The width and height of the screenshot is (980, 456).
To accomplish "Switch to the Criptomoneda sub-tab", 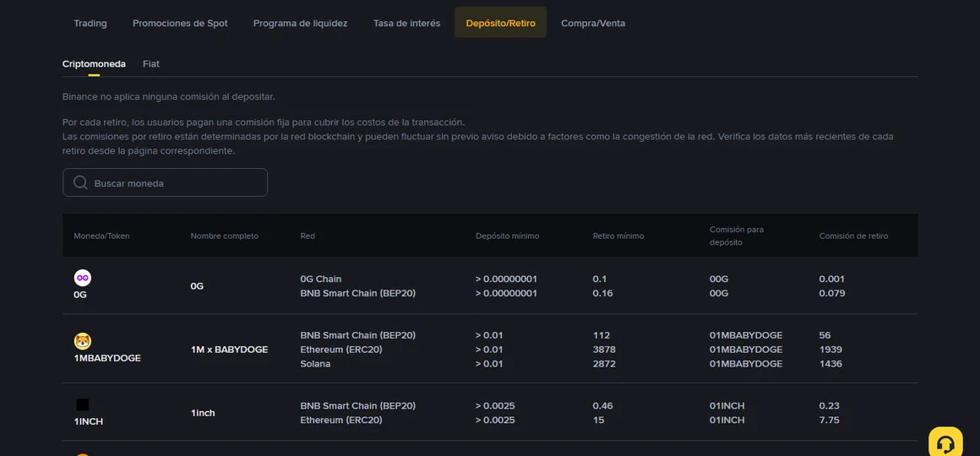I will [x=94, y=63].
